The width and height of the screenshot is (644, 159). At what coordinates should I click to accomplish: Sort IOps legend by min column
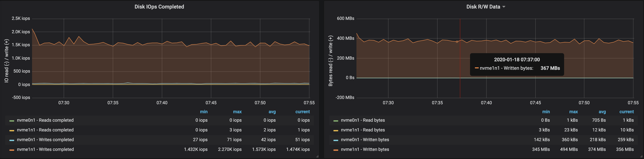coord(204,112)
